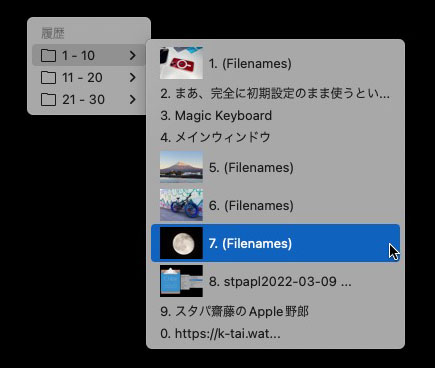The image size is (435, 368).
Task: Click the folder icon beside 1 - 10
Action: [48, 55]
